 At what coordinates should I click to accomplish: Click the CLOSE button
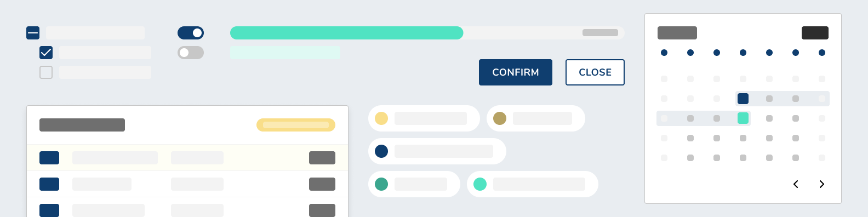[x=595, y=72]
